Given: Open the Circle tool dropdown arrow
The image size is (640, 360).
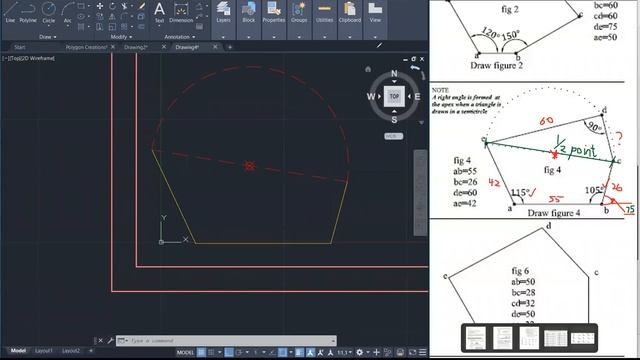Looking at the screenshot, I should click(49, 27).
